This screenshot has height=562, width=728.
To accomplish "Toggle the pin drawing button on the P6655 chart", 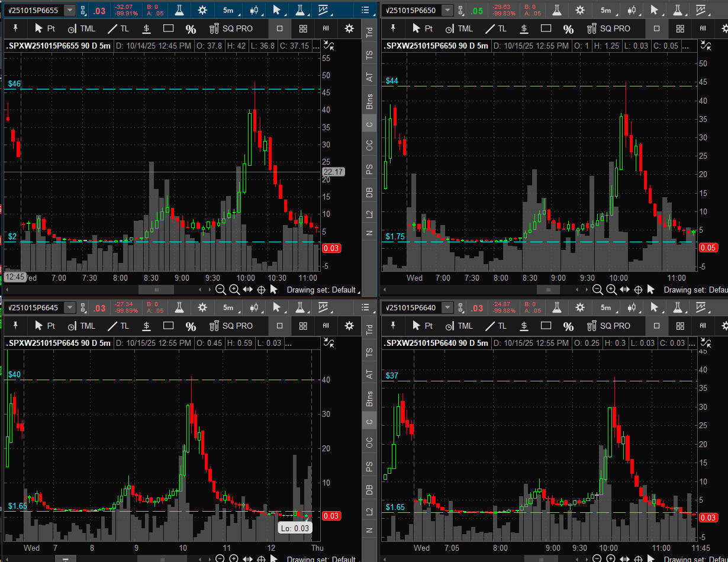I will click(16, 28).
